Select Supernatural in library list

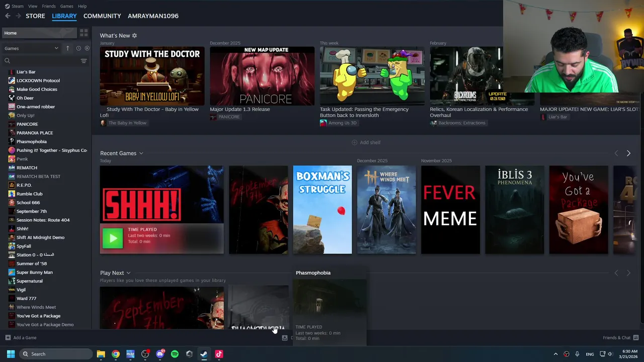(30, 281)
